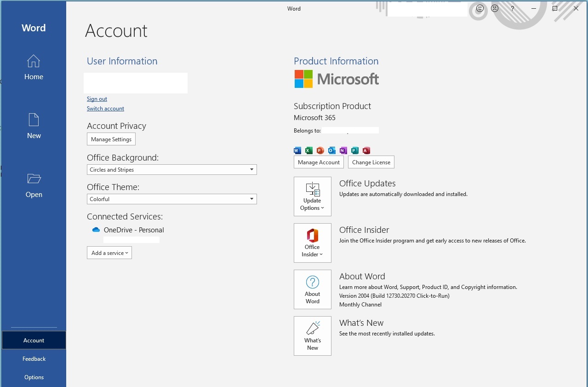Open the Office Insider menu button
588x387 pixels.
pos(313,243)
